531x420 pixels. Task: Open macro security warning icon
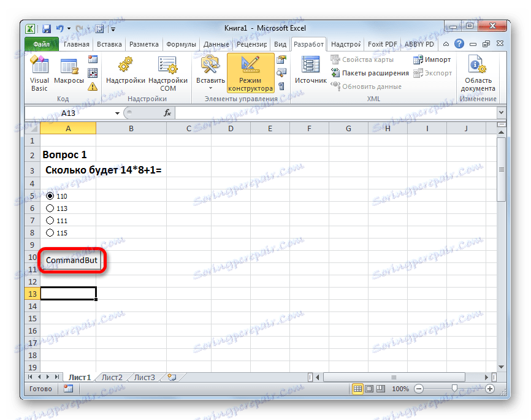93,86
